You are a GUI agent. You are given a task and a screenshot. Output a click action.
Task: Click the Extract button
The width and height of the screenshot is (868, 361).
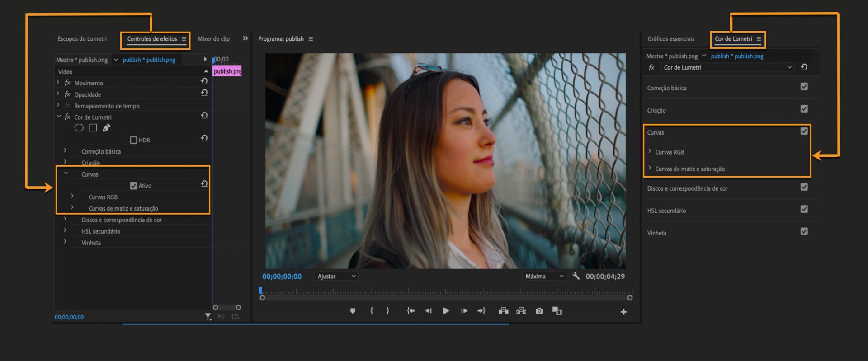[521, 311]
